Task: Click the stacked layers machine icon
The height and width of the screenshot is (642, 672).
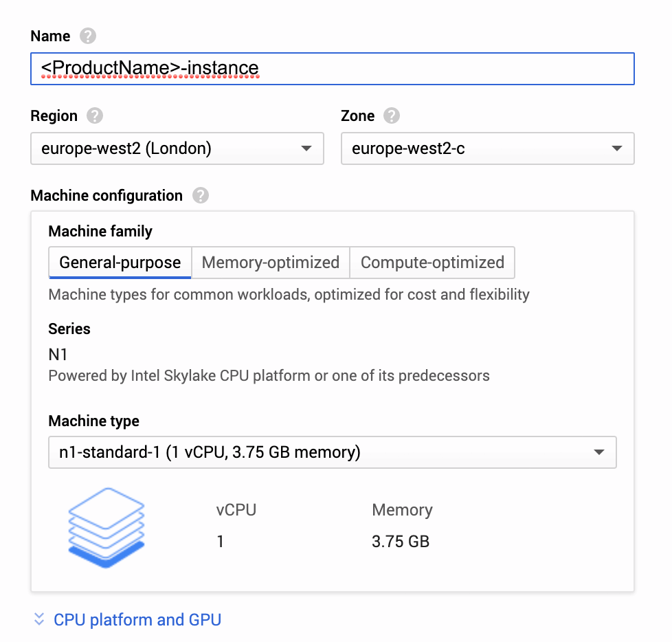Action: click(107, 527)
